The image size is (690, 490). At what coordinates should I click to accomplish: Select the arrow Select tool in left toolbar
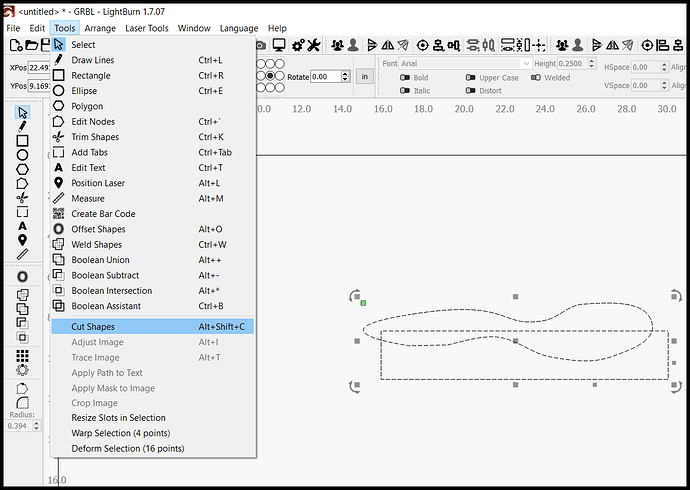click(22, 113)
